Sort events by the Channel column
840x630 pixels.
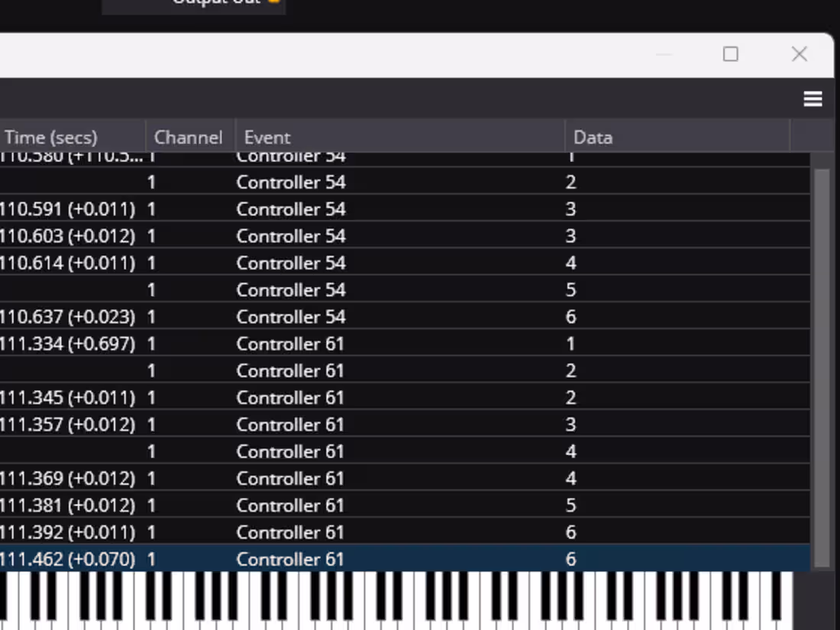tap(189, 137)
